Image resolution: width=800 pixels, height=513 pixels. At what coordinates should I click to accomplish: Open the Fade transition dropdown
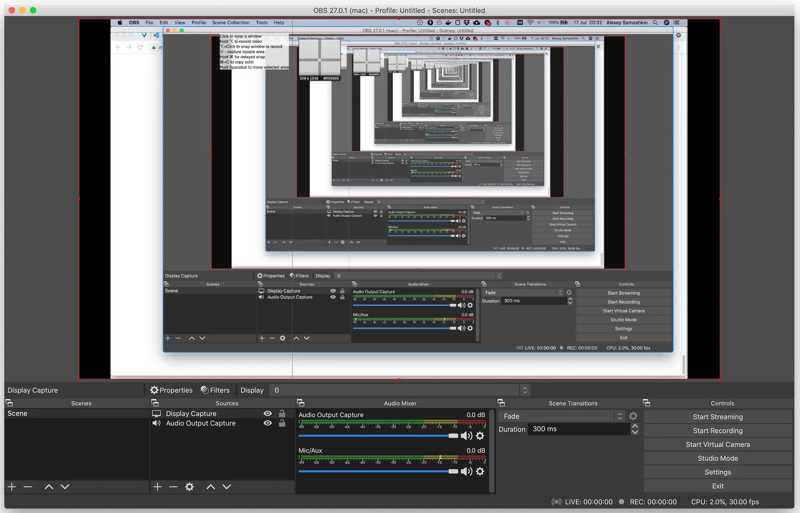563,416
